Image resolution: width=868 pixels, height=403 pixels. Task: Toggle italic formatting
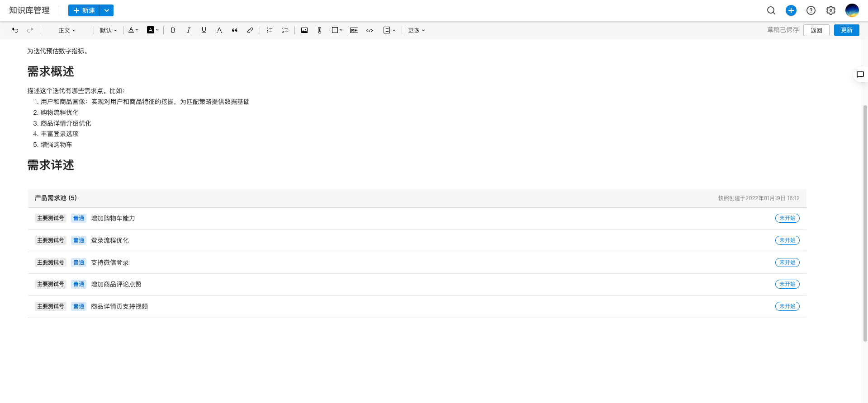(x=188, y=30)
